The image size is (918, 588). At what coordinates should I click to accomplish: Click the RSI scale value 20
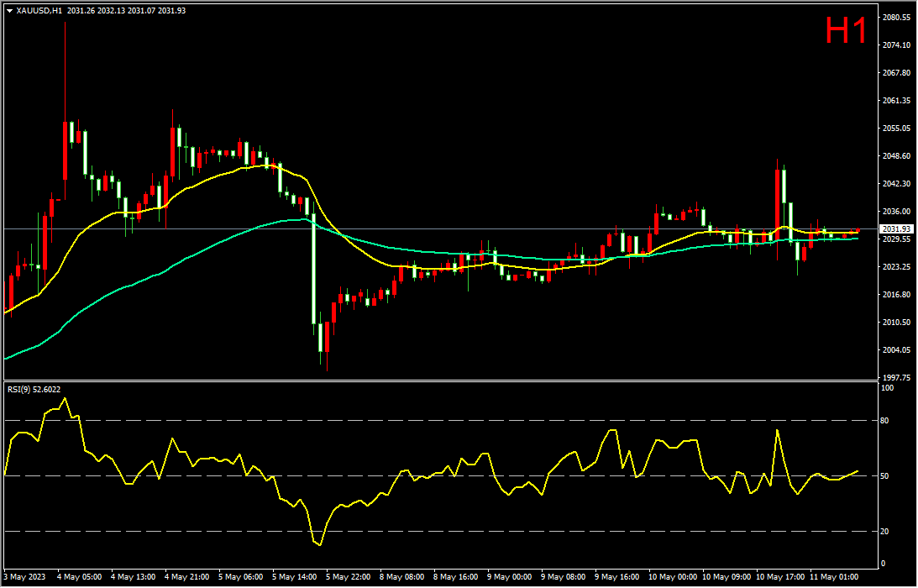pos(885,531)
